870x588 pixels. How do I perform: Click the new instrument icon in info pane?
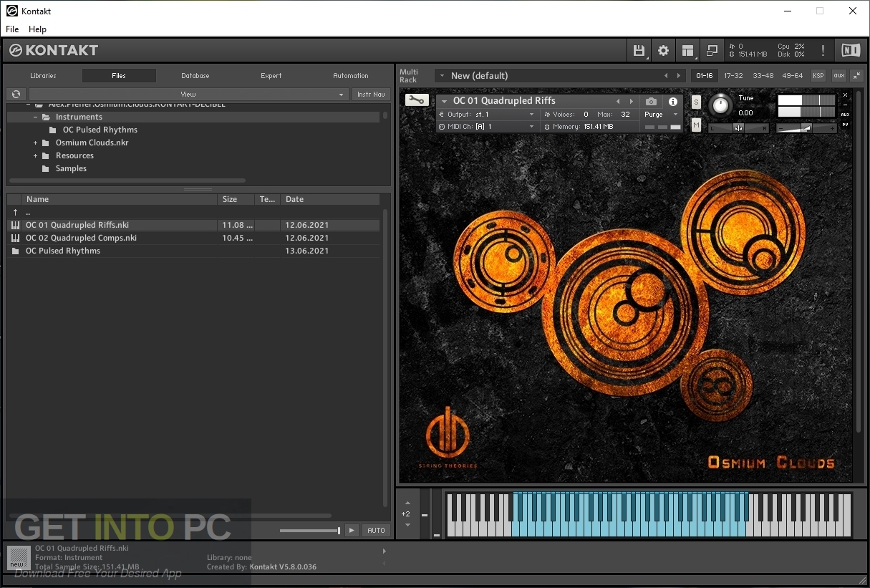pos(19,558)
